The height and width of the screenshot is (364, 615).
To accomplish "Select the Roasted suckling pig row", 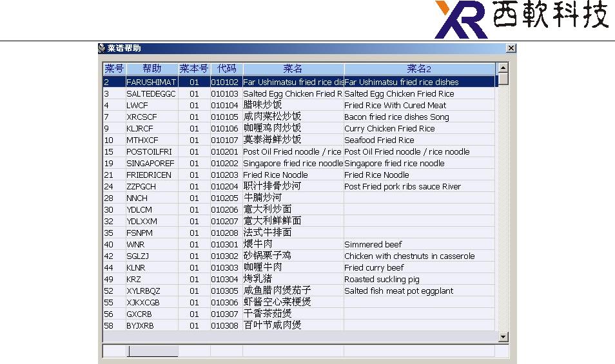I will (x=299, y=280).
